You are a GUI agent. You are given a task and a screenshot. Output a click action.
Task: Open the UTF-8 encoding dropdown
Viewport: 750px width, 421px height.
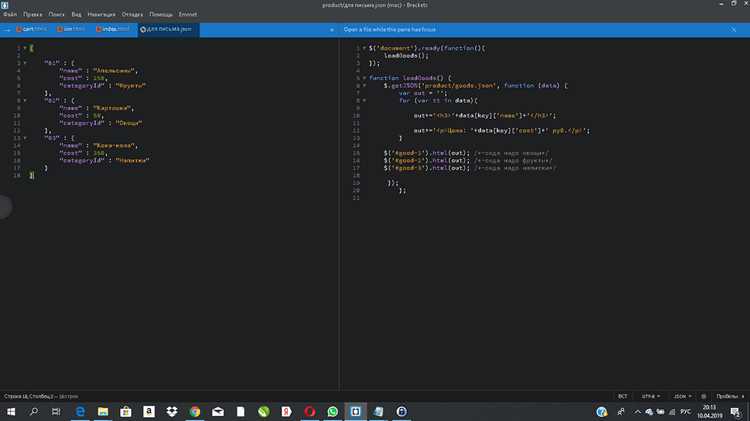(651, 396)
